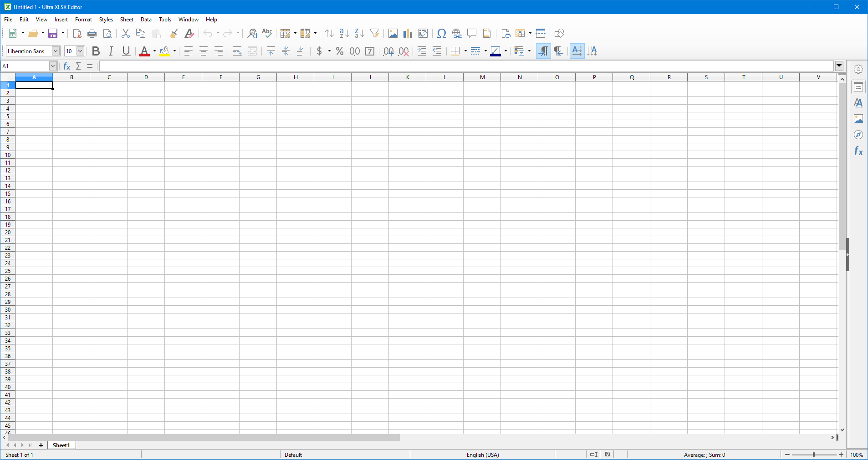The width and height of the screenshot is (868, 460).
Task: Open sidebar Navigator compass icon
Action: [858, 135]
